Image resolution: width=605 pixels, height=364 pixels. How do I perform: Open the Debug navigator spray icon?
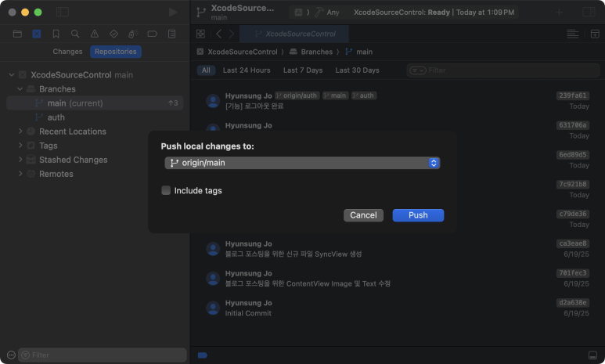point(133,34)
